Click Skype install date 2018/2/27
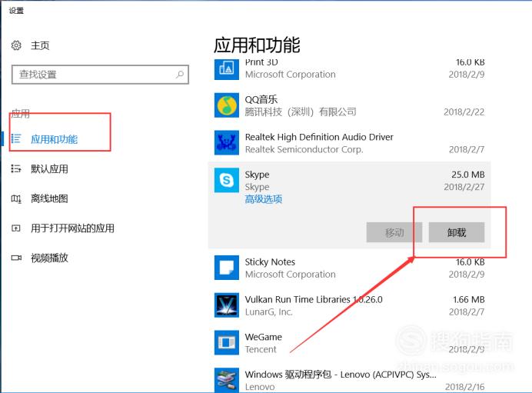Viewport: 532px width, 393px height. 464,187
